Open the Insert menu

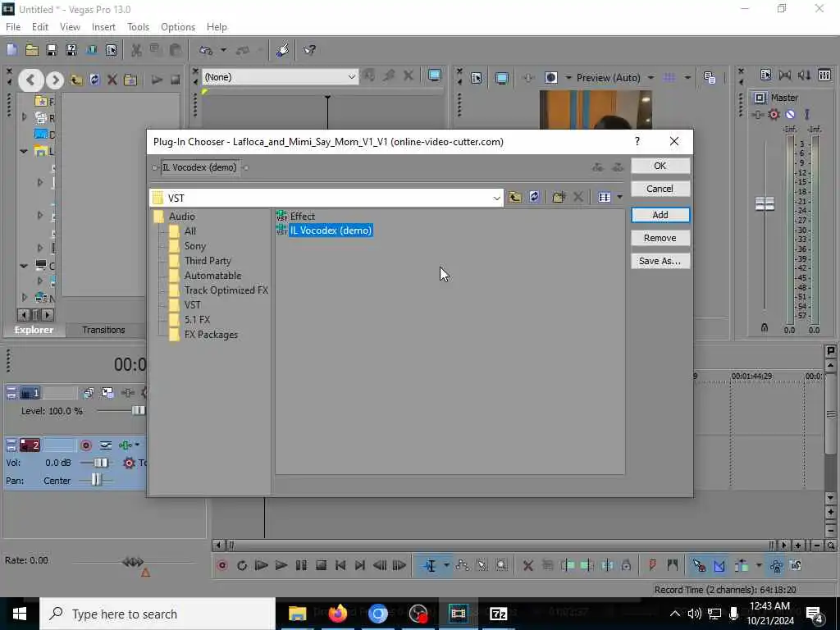click(103, 27)
